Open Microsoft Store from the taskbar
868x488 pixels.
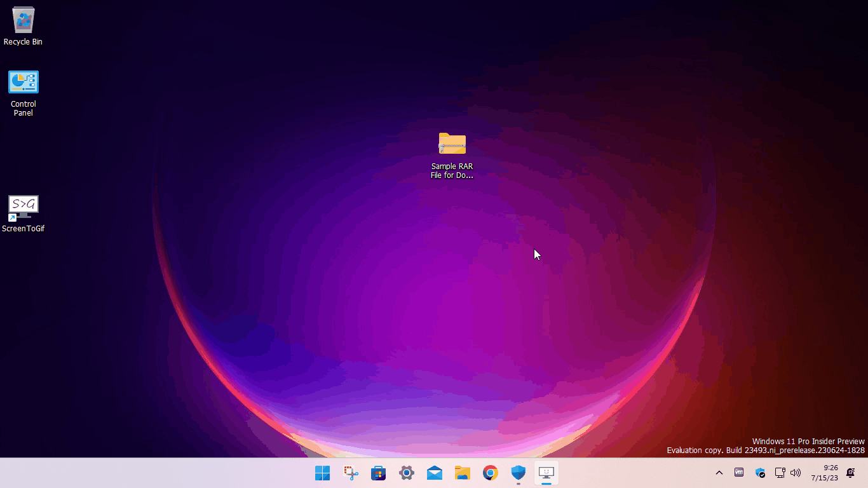pos(379,473)
